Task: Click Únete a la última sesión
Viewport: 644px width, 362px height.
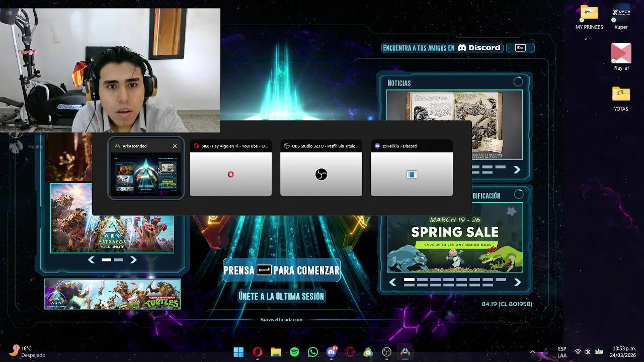Action: (x=281, y=296)
